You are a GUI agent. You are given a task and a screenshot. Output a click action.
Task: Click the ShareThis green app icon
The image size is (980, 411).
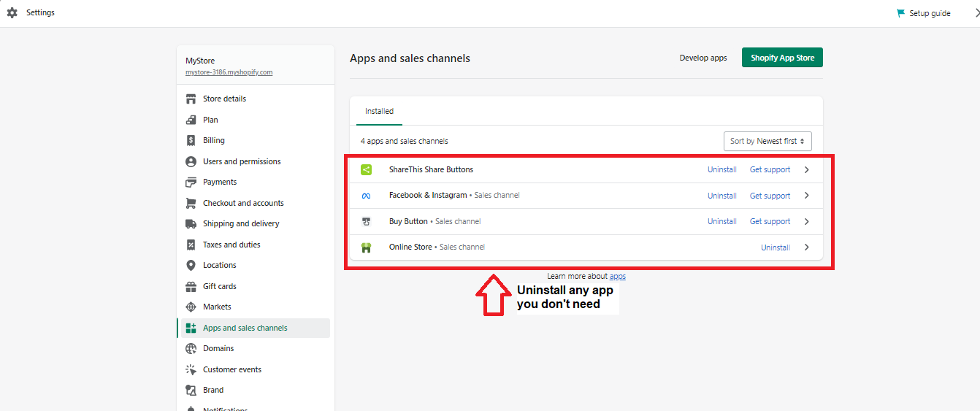367,169
